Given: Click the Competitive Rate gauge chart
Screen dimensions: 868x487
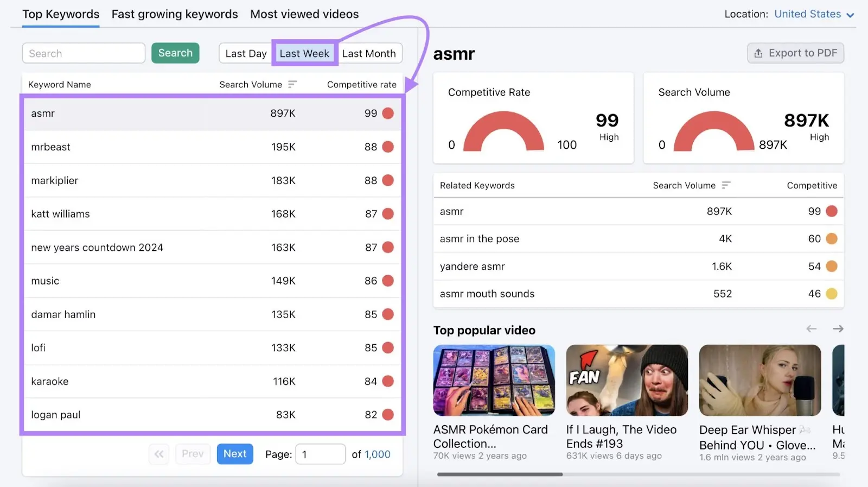Looking at the screenshot, I should tap(503, 131).
